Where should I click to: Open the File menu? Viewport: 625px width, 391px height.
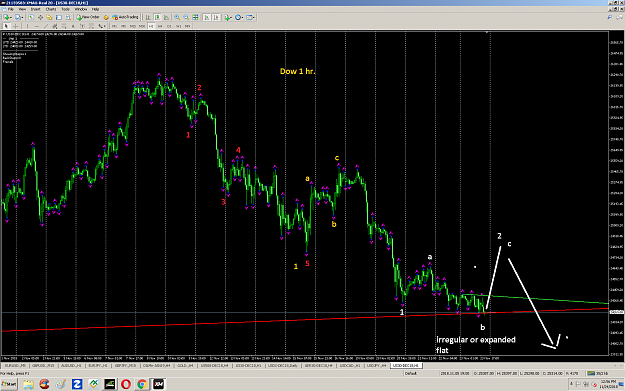pos(10,9)
